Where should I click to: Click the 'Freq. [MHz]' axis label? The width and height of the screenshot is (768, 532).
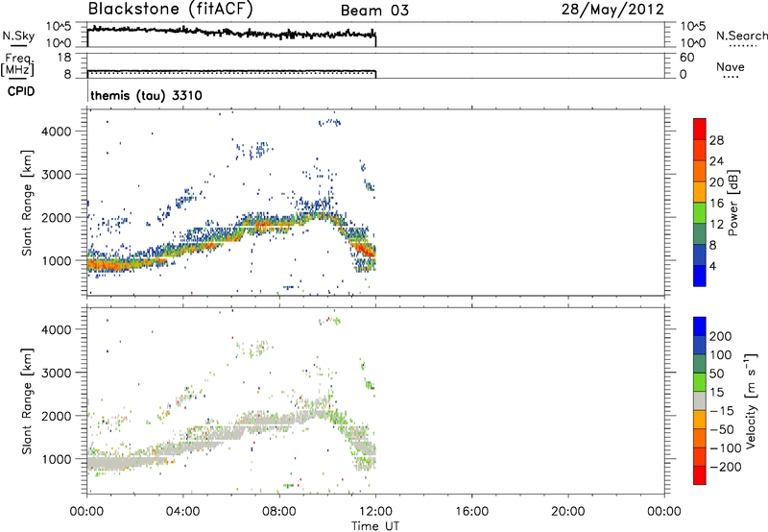[17, 65]
